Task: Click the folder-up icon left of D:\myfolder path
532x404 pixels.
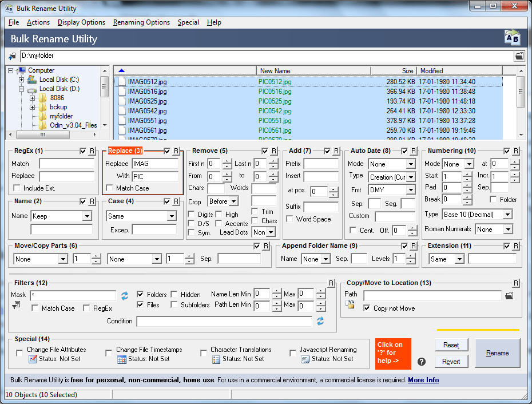Action: click(x=12, y=56)
